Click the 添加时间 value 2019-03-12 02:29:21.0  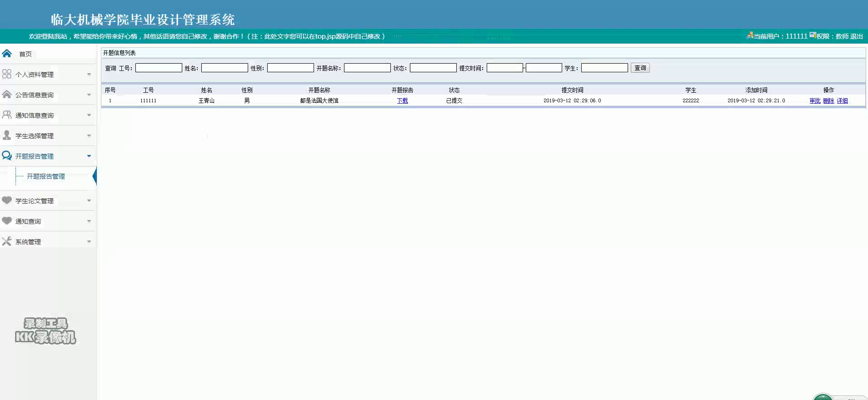pyautogui.click(x=756, y=100)
